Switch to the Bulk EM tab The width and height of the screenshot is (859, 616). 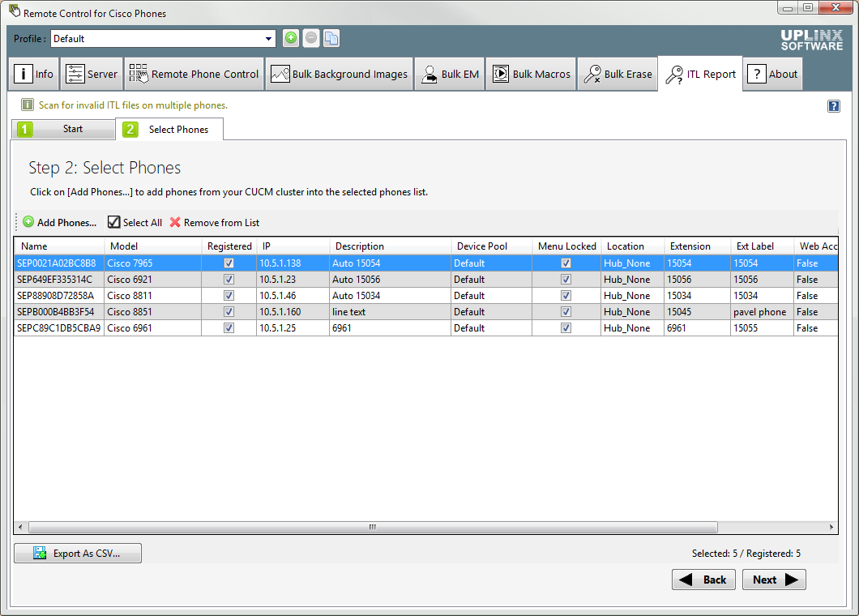451,74
